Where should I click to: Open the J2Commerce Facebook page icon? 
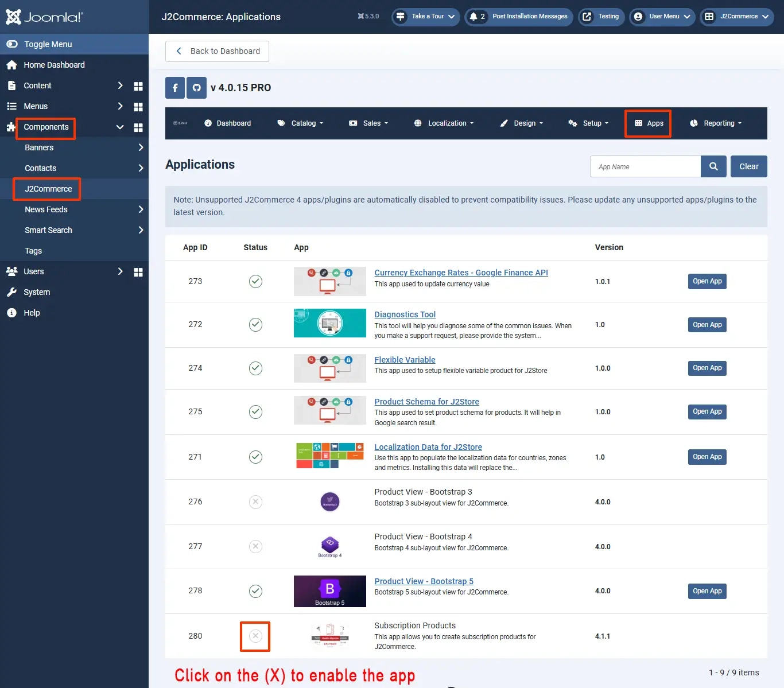175,88
